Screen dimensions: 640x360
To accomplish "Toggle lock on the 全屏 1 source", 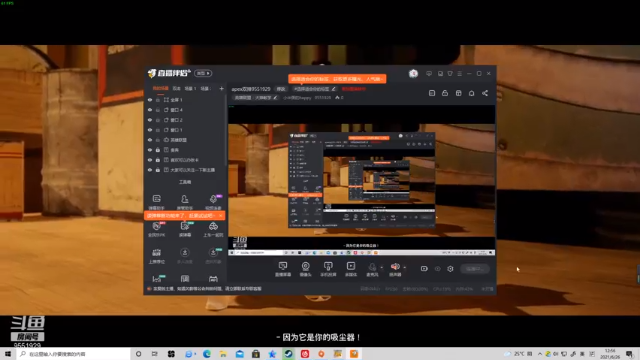I will pyautogui.click(x=158, y=100).
